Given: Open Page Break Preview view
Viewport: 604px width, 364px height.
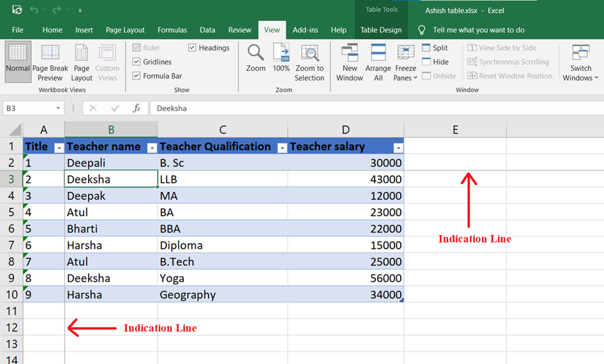Looking at the screenshot, I should click(50, 62).
